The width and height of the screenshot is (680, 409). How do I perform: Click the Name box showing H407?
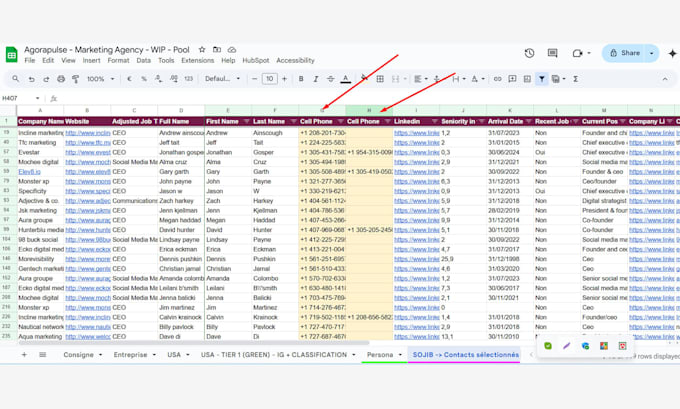[20, 98]
